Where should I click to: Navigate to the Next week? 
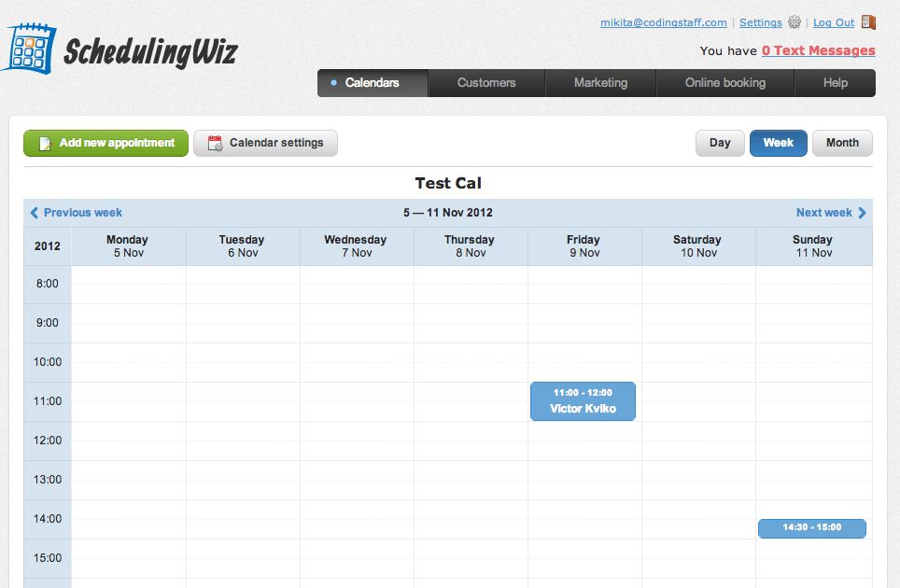(825, 213)
